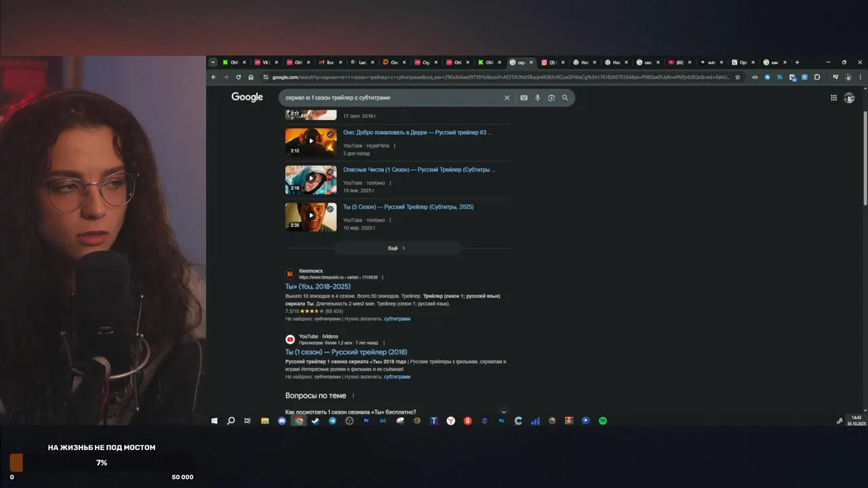
Task: Switch to the Gmail tab
Action: pyautogui.click(x=330, y=62)
